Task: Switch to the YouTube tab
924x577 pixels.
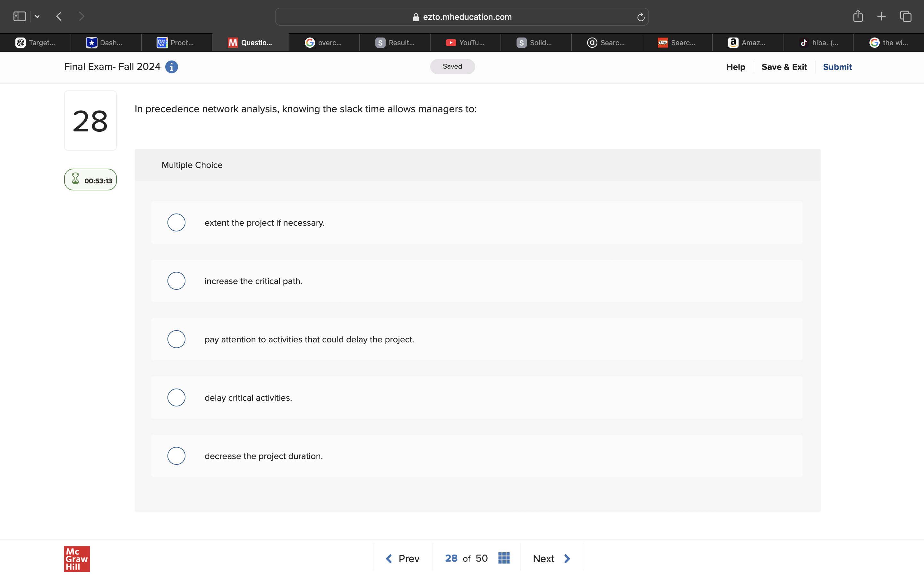Action: (x=465, y=43)
